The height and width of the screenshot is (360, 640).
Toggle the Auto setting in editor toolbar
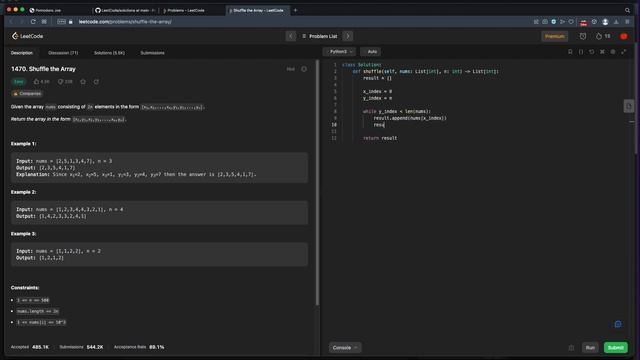coord(371,51)
